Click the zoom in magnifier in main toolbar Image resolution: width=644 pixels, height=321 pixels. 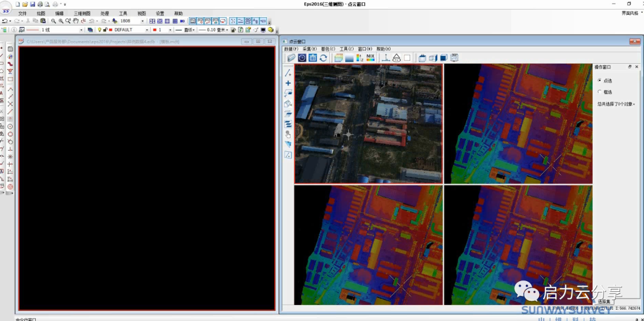[61, 21]
